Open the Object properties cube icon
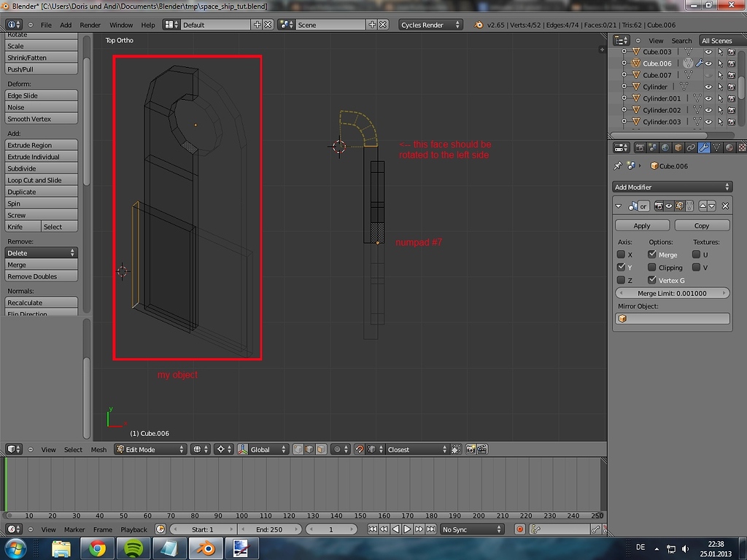This screenshot has height=560, width=747. tap(678, 147)
